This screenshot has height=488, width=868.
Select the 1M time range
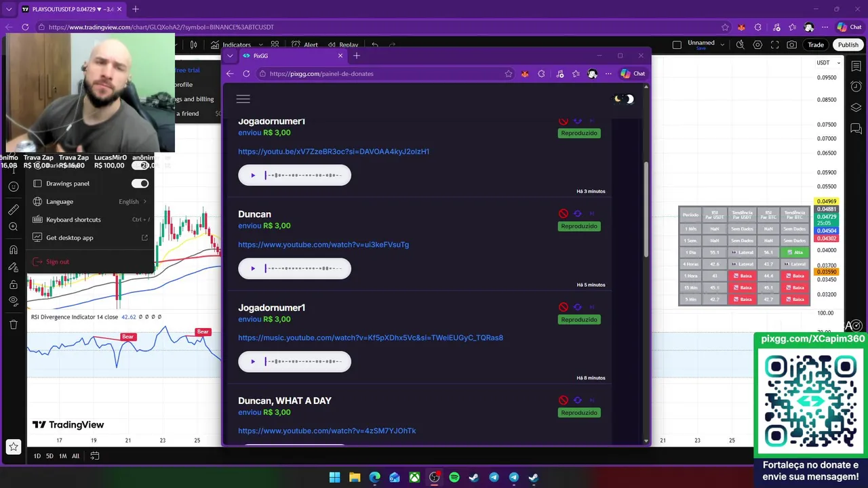62,456
